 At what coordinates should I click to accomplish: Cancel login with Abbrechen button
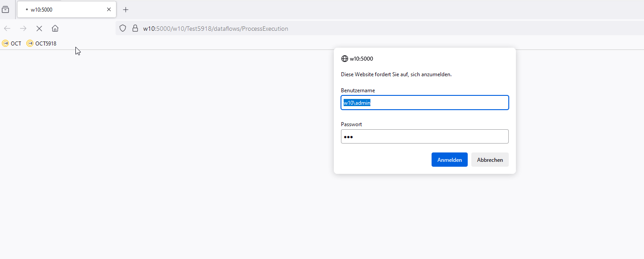point(490,160)
